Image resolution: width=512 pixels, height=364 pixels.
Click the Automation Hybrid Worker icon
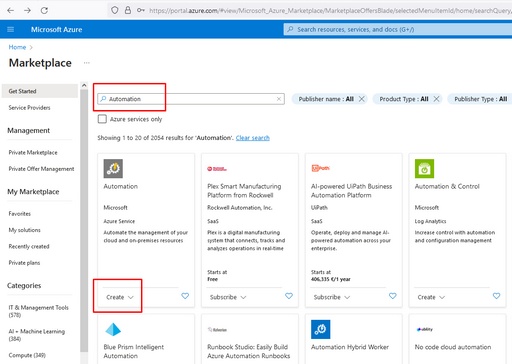(320, 329)
